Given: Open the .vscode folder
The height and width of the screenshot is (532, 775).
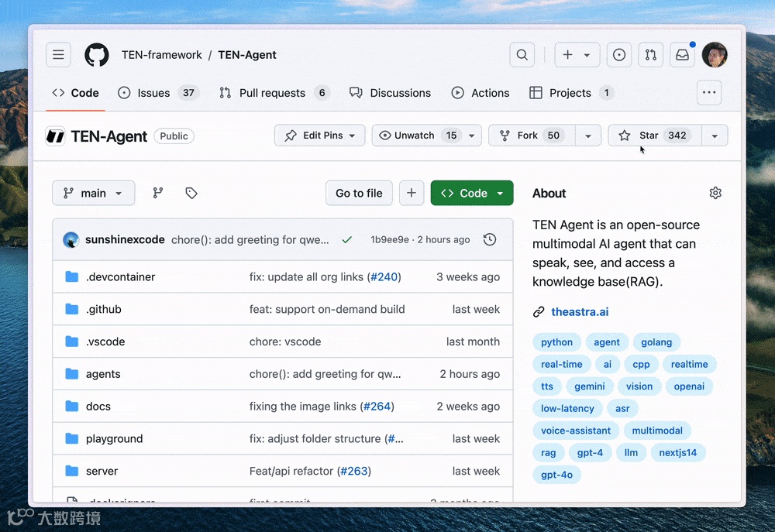Looking at the screenshot, I should 105,342.
